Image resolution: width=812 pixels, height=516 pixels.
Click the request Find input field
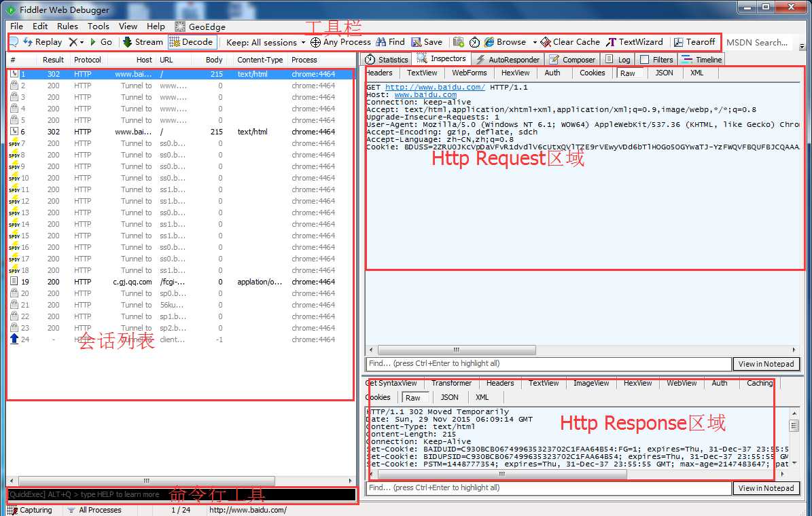pyautogui.click(x=548, y=364)
